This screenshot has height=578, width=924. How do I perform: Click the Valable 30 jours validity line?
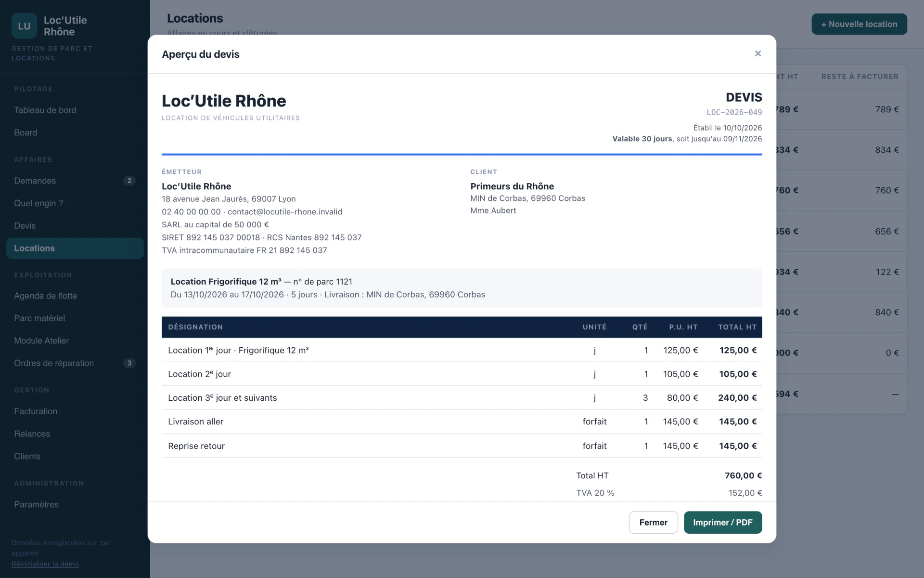click(687, 139)
